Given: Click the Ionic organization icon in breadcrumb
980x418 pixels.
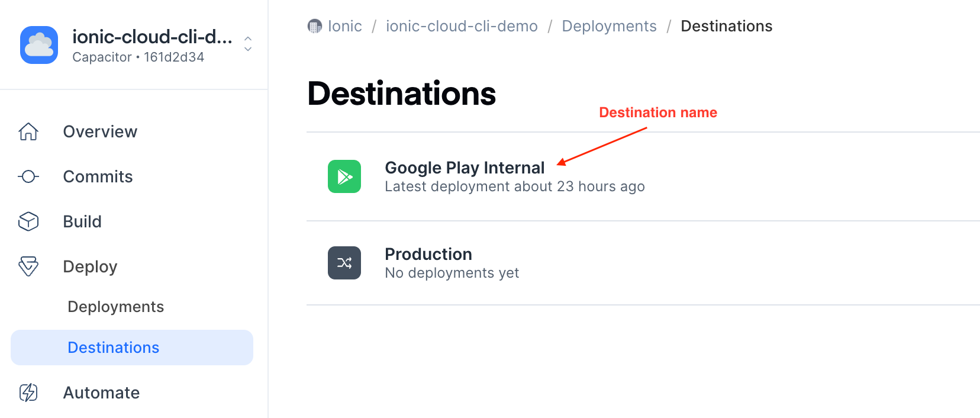Looking at the screenshot, I should click(x=315, y=26).
